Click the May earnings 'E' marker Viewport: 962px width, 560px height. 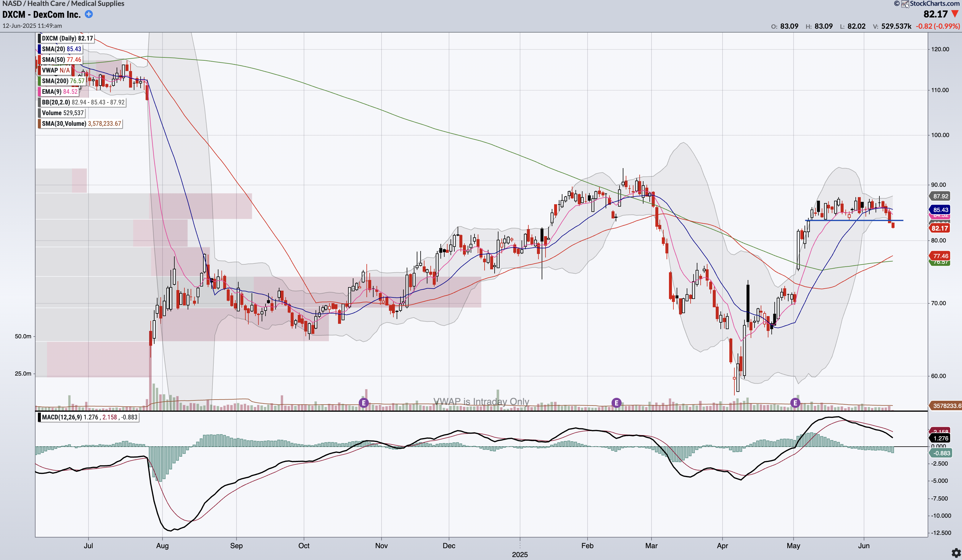[795, 402]
